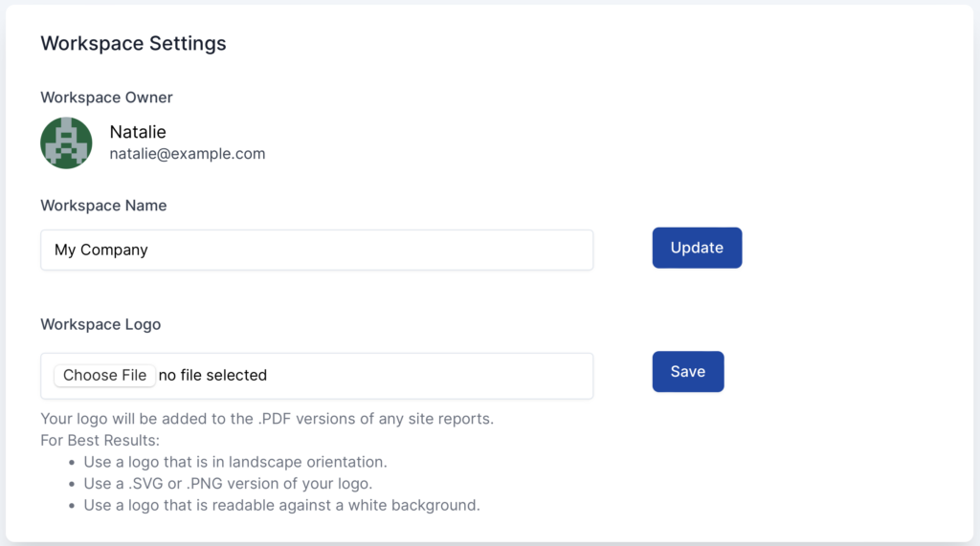Click the "My Company" text in the field
The image size is (980, 546).
101,250
